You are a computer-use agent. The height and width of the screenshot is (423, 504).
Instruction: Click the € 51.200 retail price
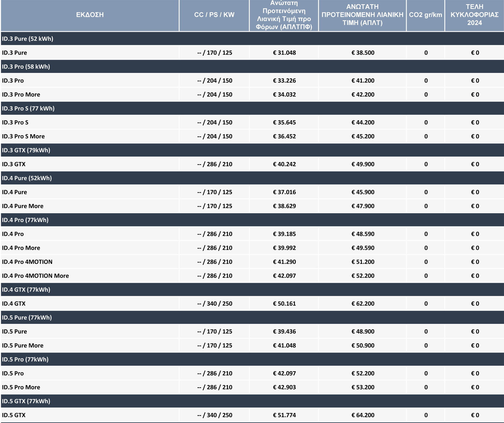coord(363,262)
